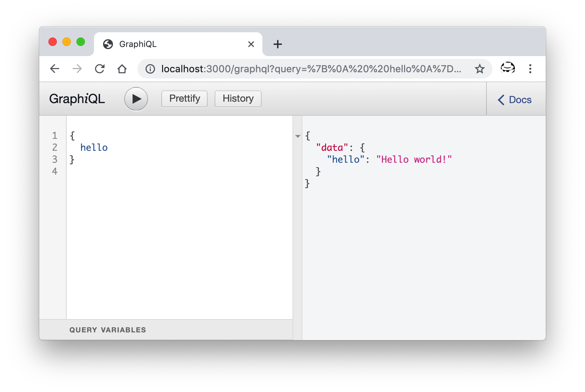Go back with the browser back arrow
Image resolution: width=585 pixels, height=392 pixels.
pyautogui.click(x=55, y=69)
